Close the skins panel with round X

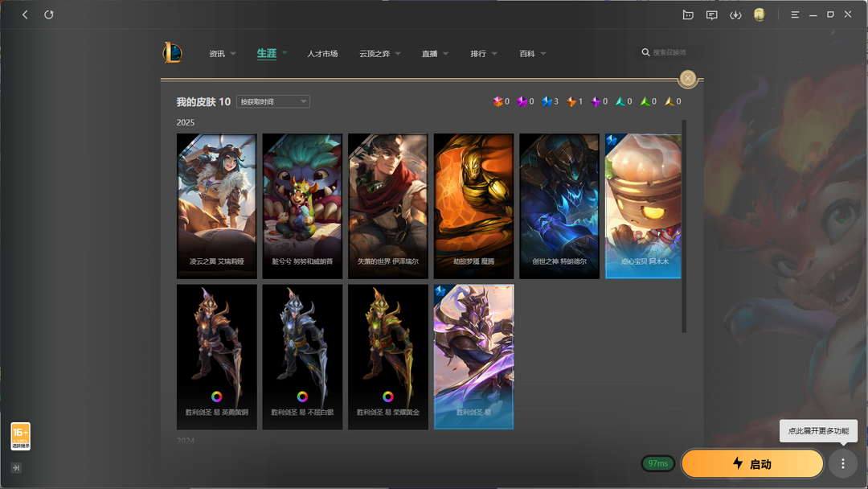click(688, 79)
